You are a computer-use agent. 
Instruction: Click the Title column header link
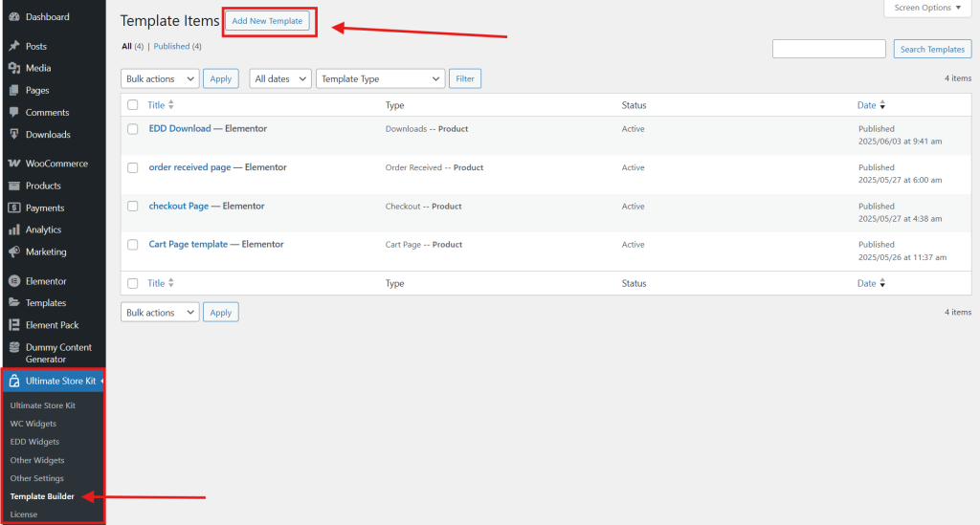point(156,105)
